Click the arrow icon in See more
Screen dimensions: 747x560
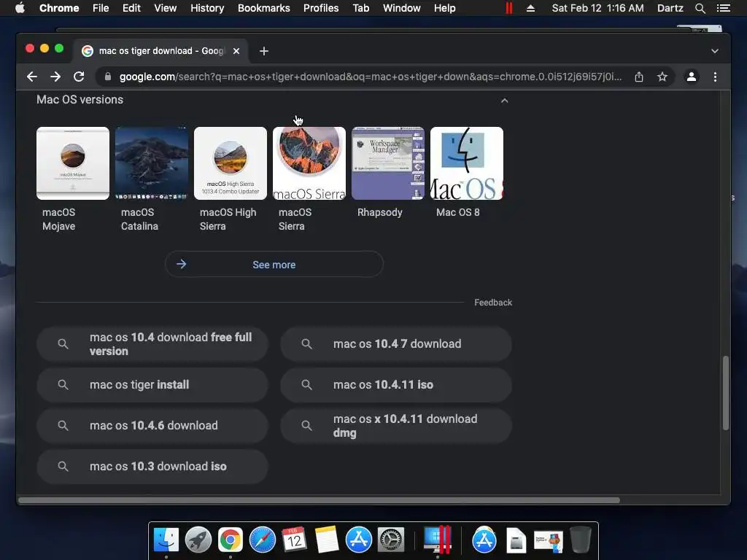(x=181, y=264)
